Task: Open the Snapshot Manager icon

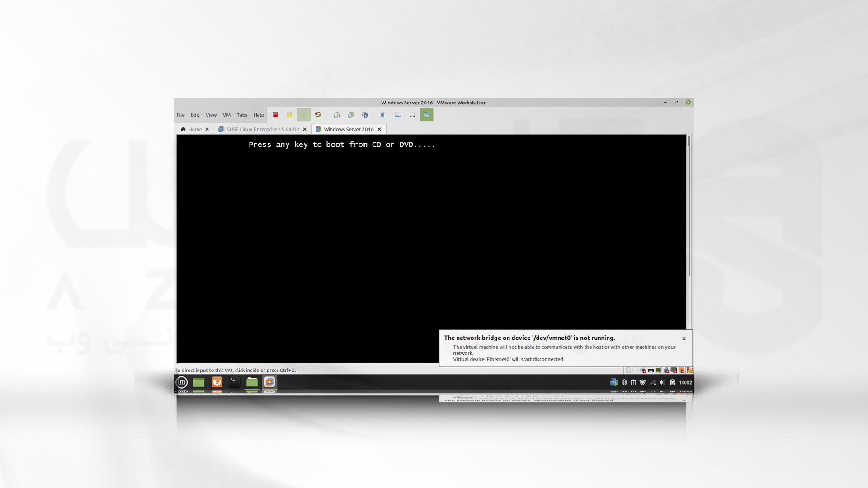Action: [365, 115]
